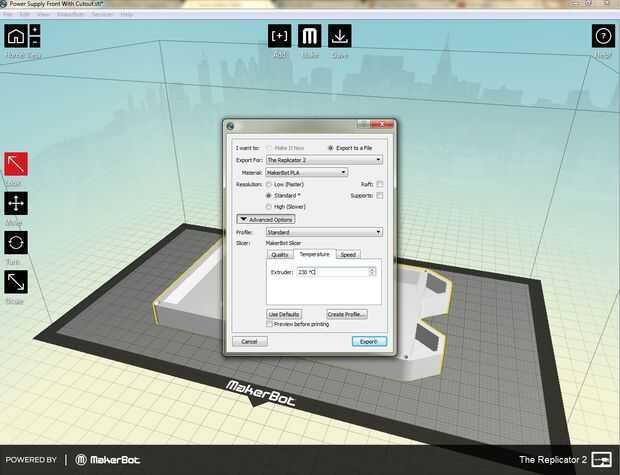Viewport: 620px width, 475px height.
Task: Switch to the Temperature tab
Action: pos(315,254)
